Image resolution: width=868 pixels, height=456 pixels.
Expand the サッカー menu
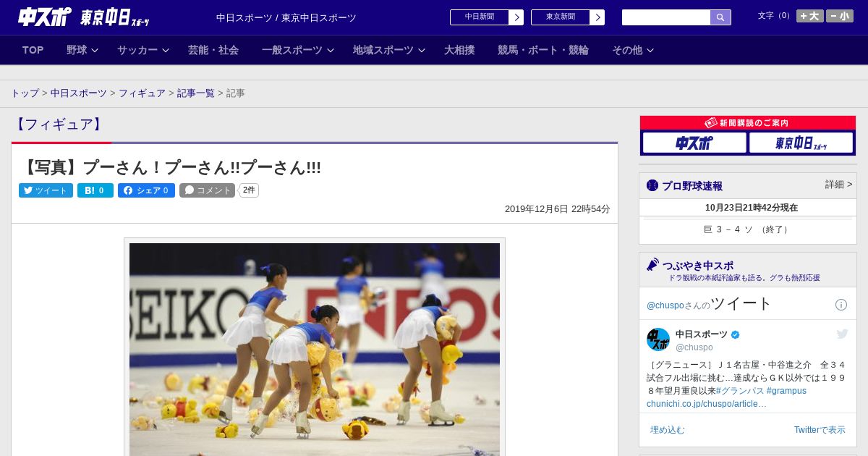(x=143, y=50)
